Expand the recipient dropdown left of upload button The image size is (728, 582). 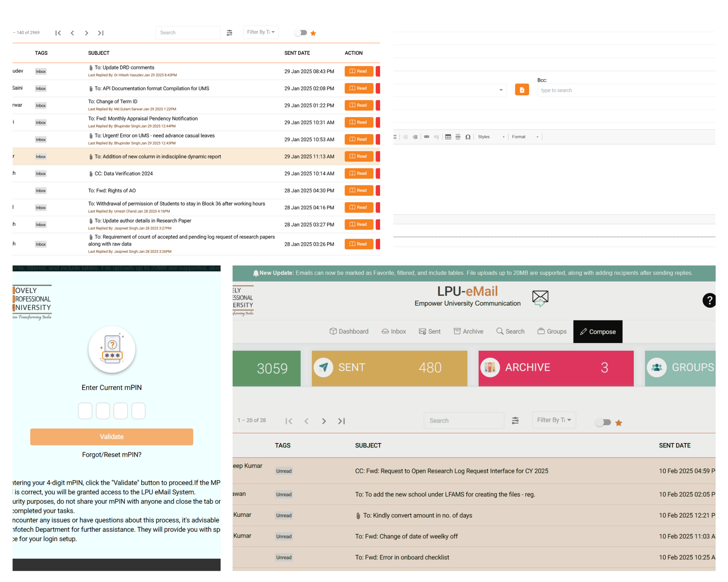point(501,90)
